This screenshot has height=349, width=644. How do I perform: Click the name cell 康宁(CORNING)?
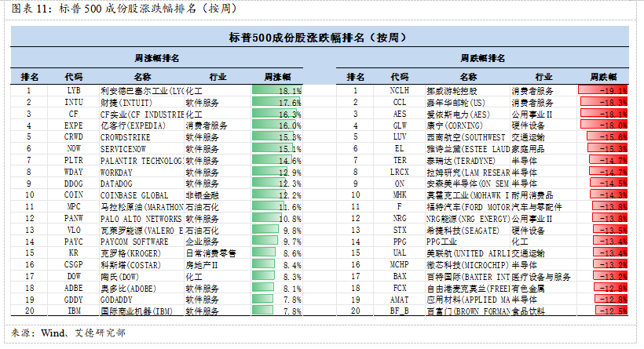pyautogui.click(x=454, y=125)
